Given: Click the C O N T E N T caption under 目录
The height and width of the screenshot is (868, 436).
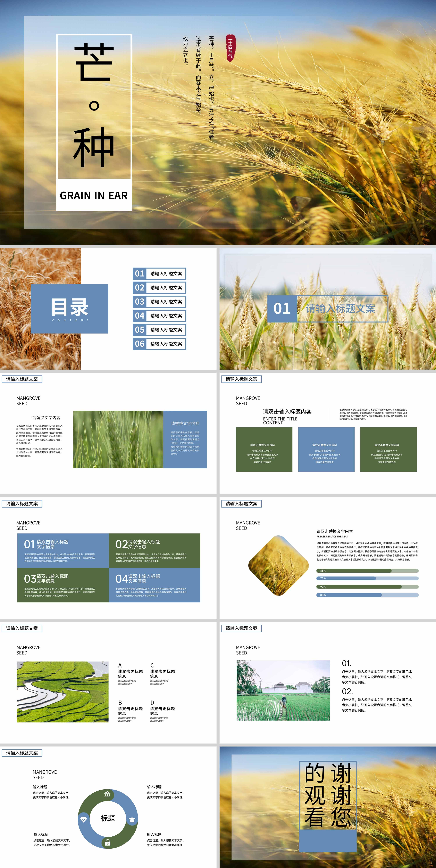Looking at the screenshot, I should point(70,320).
